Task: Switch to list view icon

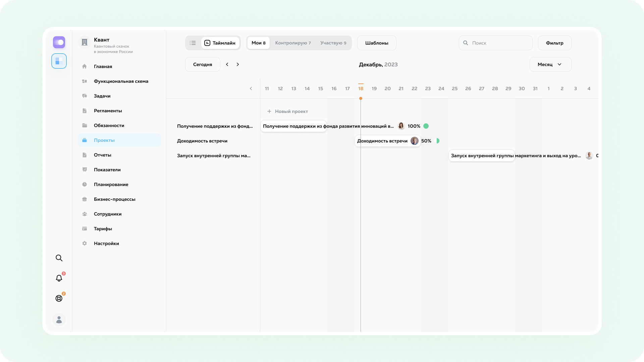Action: [x=193, y=43]
